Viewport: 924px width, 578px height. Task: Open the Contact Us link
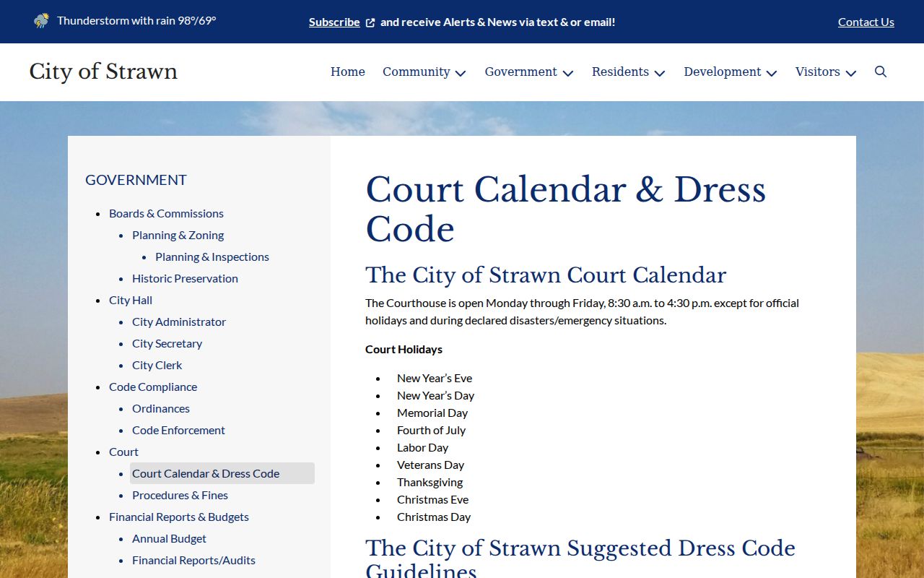[x=866, y=22]
